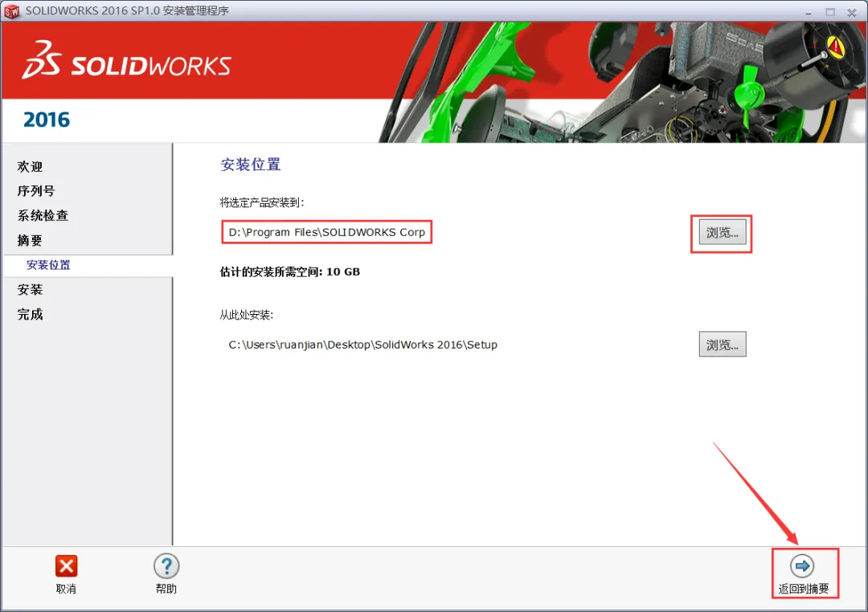Minimize the installation manager window

click(x=809, y=12)
